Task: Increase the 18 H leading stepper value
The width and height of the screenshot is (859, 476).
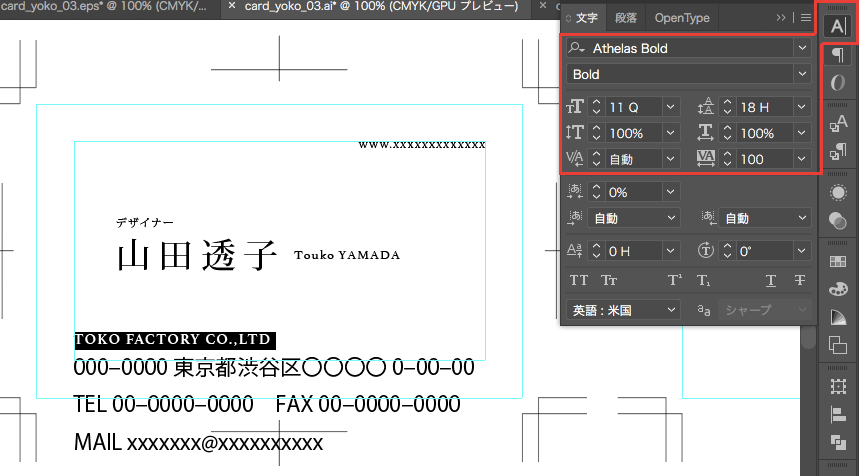Action: pyautogui.click(x=727, y=103)
